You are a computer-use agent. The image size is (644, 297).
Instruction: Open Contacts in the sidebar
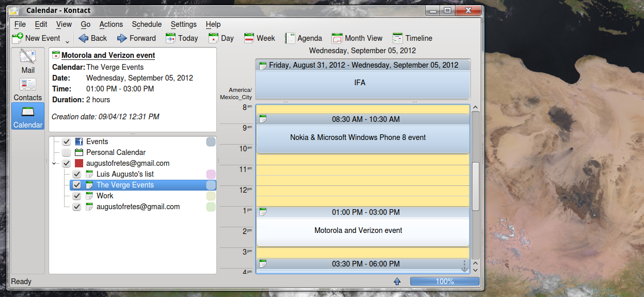click(x=28, y=89)
